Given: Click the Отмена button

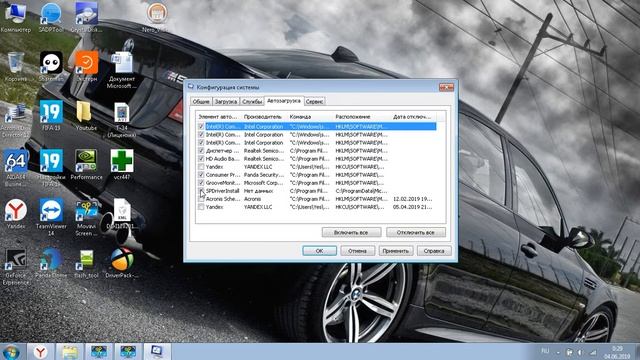Looking at the screenshot, I should pyautogui.click(x=357, y=251).
